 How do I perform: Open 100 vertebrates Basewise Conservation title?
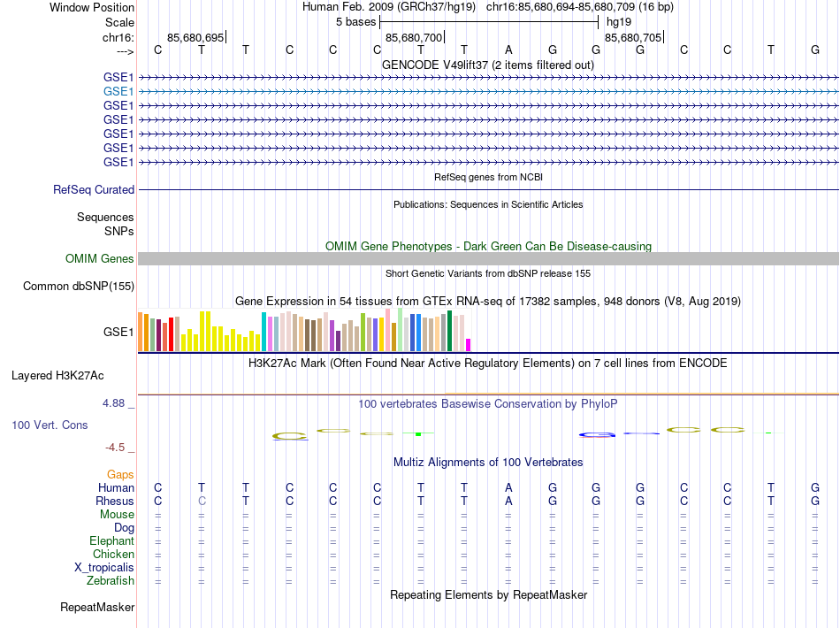click(x=488, y=404)
